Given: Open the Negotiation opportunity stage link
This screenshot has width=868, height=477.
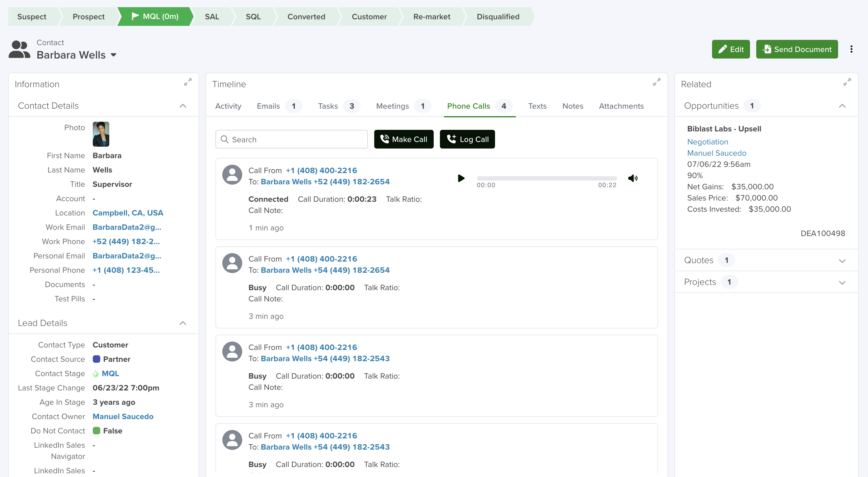Looking at the screenshot, I should click(707, 142).
